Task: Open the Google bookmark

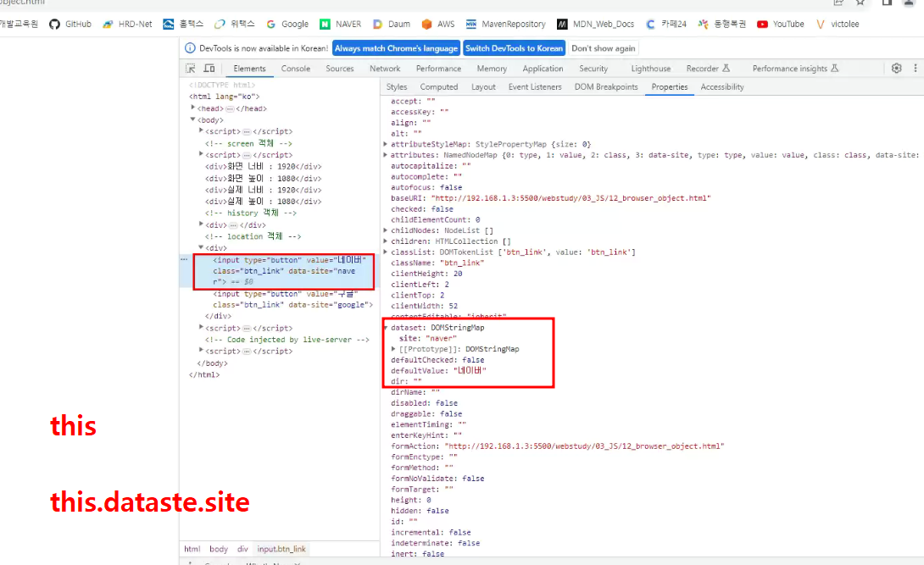Action: point(287,24)
